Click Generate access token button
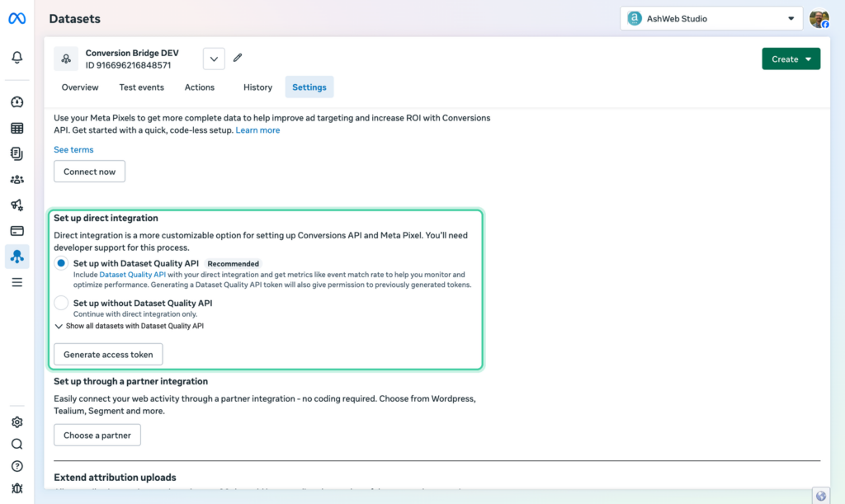The height and width of the screenshot is (504, 845). coord(108,355)
